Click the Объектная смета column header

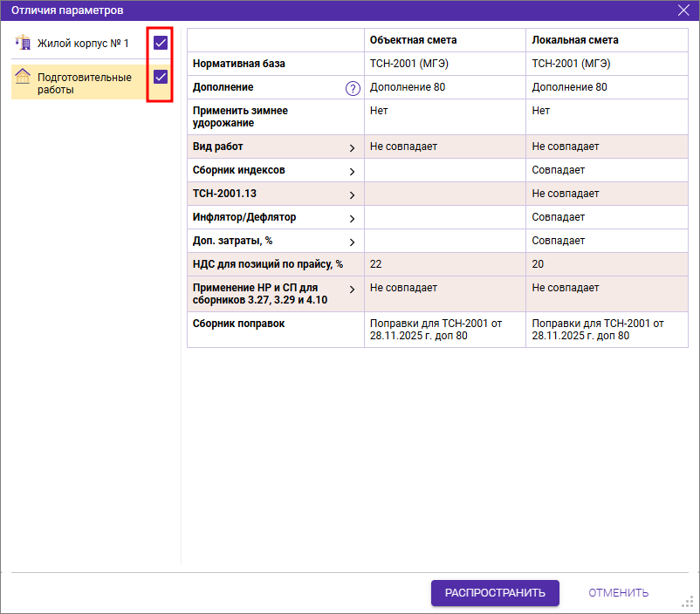tap(413, 40)
